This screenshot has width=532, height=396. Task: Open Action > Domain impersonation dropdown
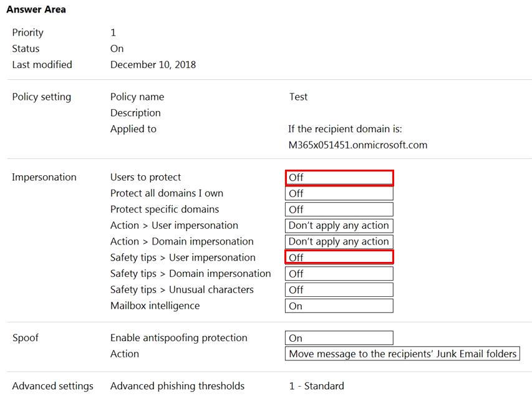pyautogui.click(x=339, y=242)
